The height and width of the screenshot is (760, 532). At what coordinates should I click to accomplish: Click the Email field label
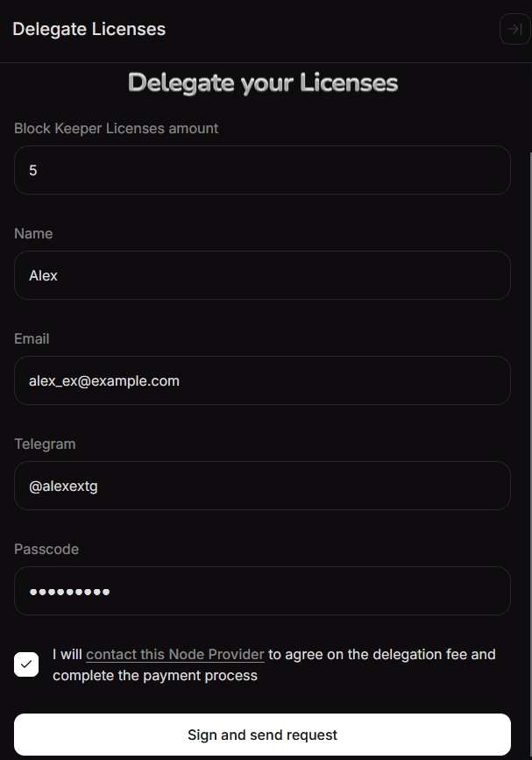click(32, 338)
